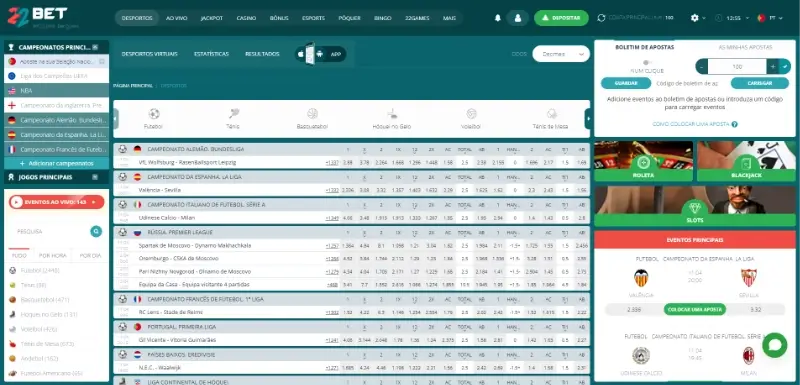Click the 22BET logo
This screenshot has width=800, height=385.
[37, 17]
